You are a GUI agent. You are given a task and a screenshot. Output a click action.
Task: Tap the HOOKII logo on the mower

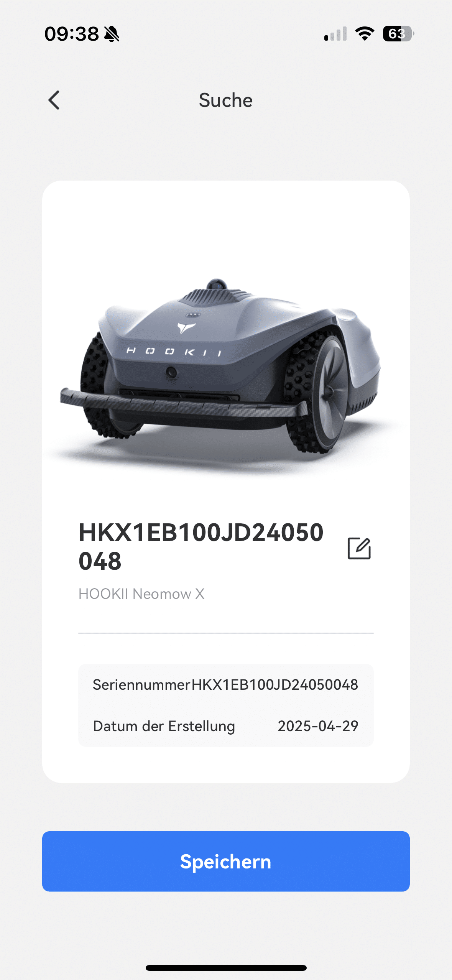click(175, 351)
